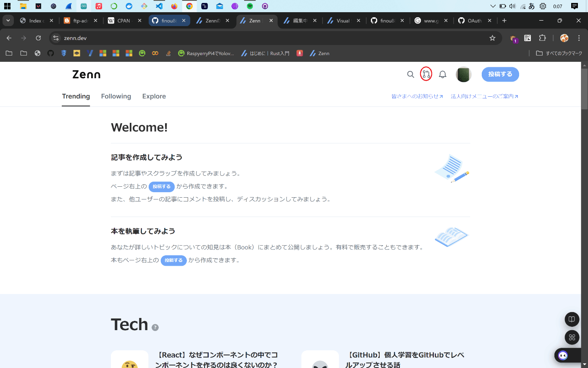Open File Explorer from the taskbar
The width and height of the screenshot is (588, 368).
pyautogui.click(x=23, y=6)
